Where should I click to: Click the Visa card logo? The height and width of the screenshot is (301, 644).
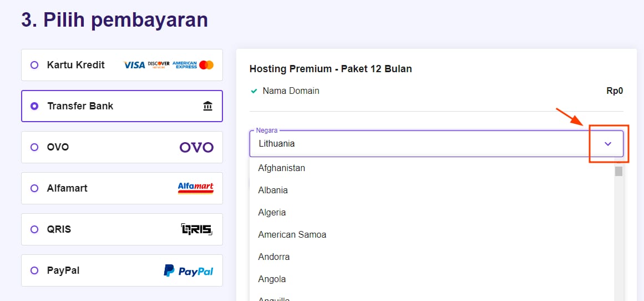coord(134,65)
